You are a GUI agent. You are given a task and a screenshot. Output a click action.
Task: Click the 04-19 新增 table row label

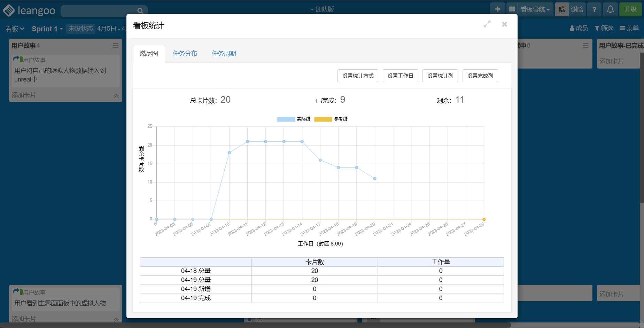pos(196,289)
